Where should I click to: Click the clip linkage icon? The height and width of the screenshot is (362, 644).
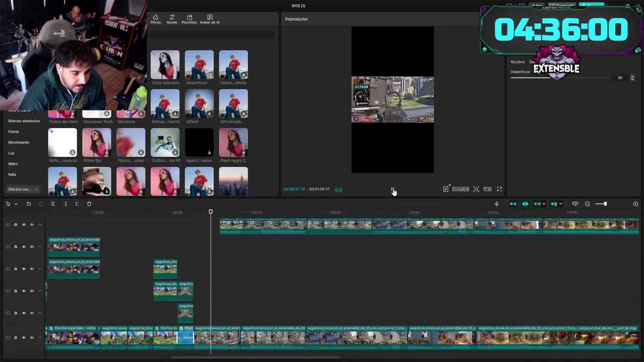click(x=537, y=204)
